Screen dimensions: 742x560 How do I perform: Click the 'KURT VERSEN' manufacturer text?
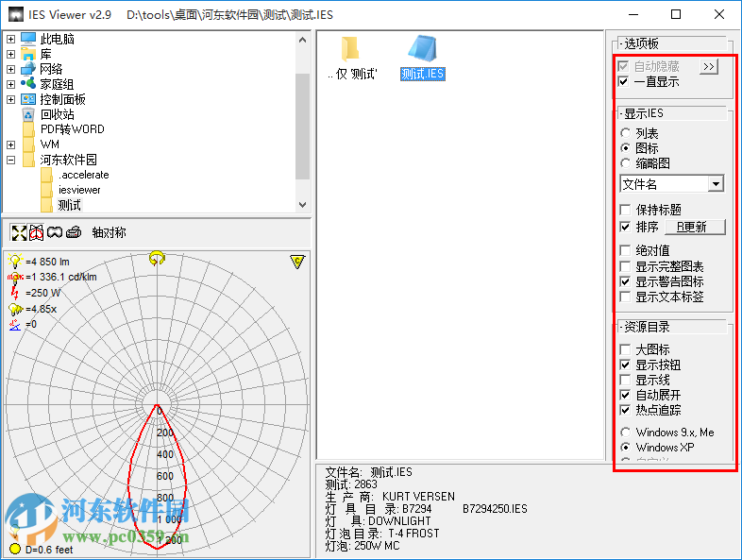coord(418,497)
